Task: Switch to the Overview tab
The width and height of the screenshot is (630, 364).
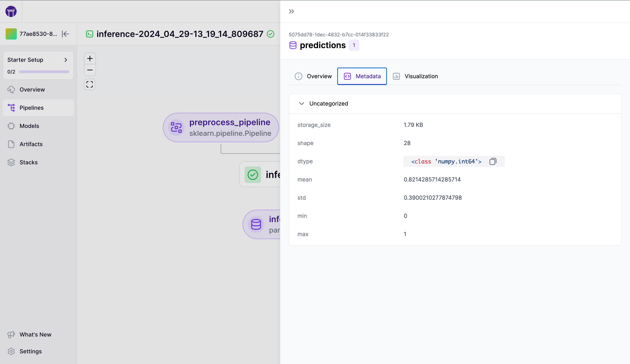Action: (313, 76)
